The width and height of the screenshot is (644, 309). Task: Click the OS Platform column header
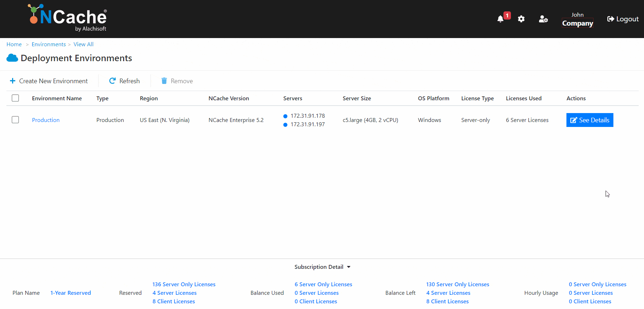click(434, 98)
